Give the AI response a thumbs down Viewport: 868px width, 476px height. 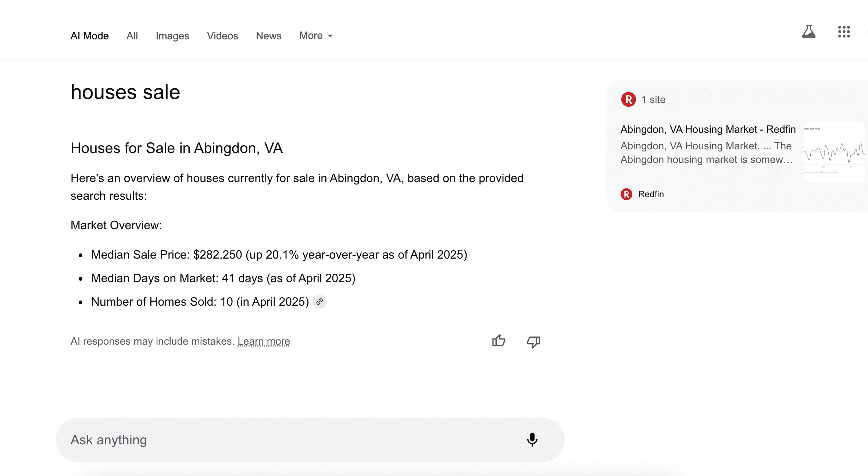(533, 341)
